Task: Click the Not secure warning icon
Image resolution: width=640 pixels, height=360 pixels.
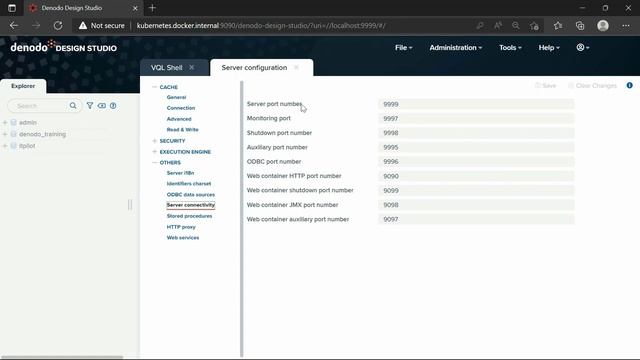Action: (83, 25)
